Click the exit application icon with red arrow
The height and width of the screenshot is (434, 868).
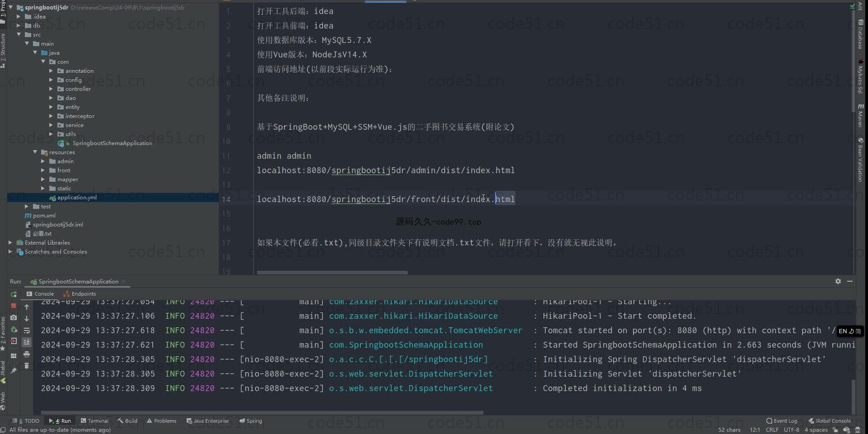coord(14,341)
